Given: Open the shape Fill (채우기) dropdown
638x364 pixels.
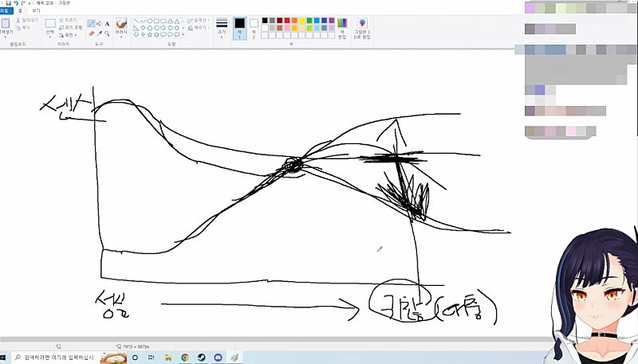Looking at the screenshot, I should (x=199, y=28).
